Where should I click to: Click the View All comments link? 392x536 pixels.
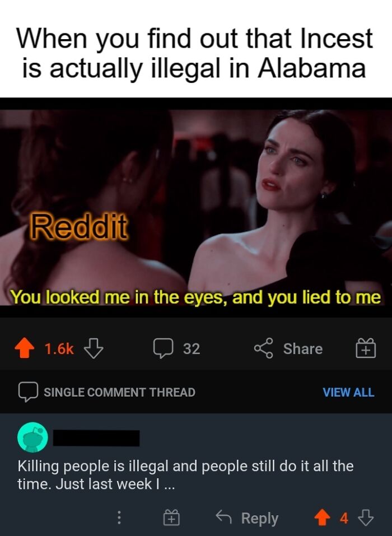(348, 392)
